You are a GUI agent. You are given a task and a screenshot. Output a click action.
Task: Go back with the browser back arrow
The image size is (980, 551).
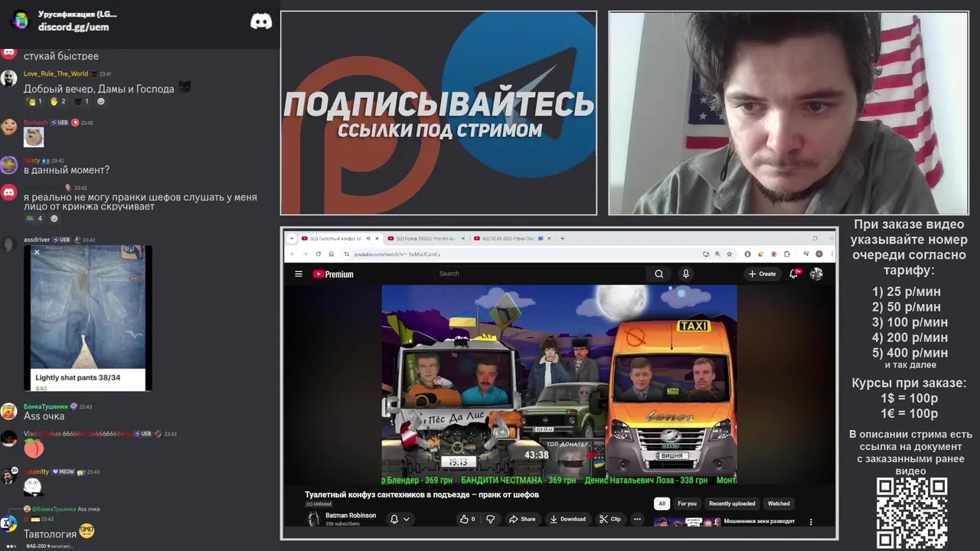[x=292, y=253]
